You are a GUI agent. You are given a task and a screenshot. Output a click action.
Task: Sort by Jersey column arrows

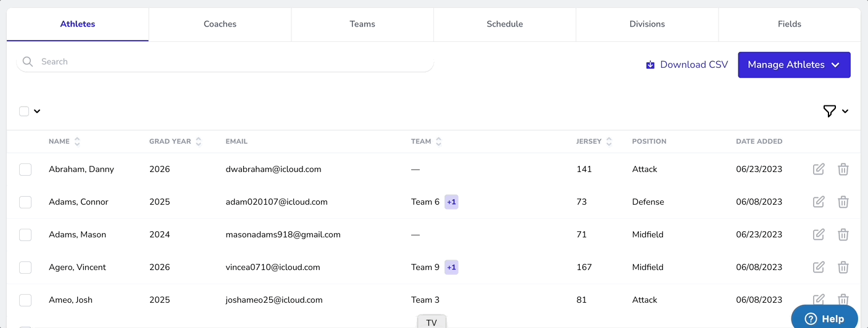(609, 141)
